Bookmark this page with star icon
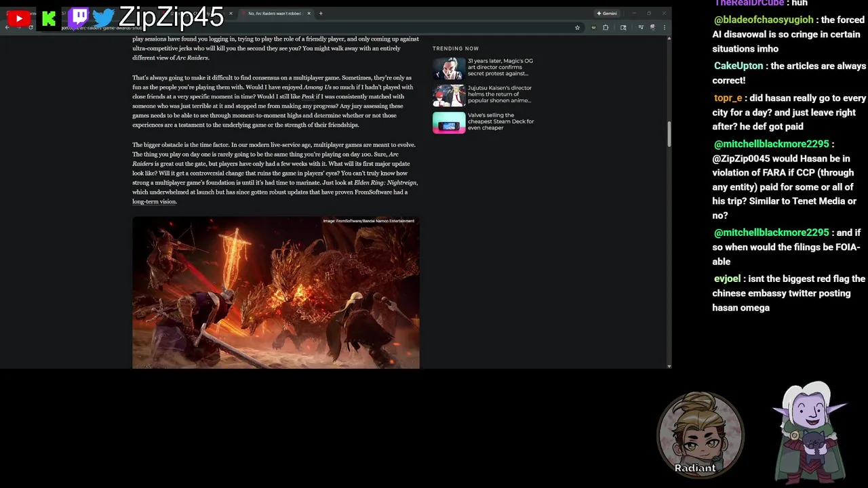Image resolution: width=868 pixels, height=488 pixels. coord(577,28)
